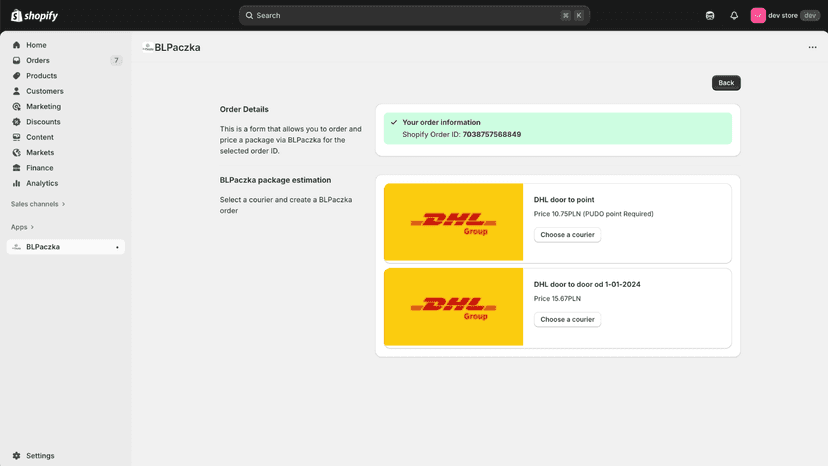The width and height of the screenshot is (828, 466).
Task: Click the 'Order Details' heading
Action: [x=244, y=109]
